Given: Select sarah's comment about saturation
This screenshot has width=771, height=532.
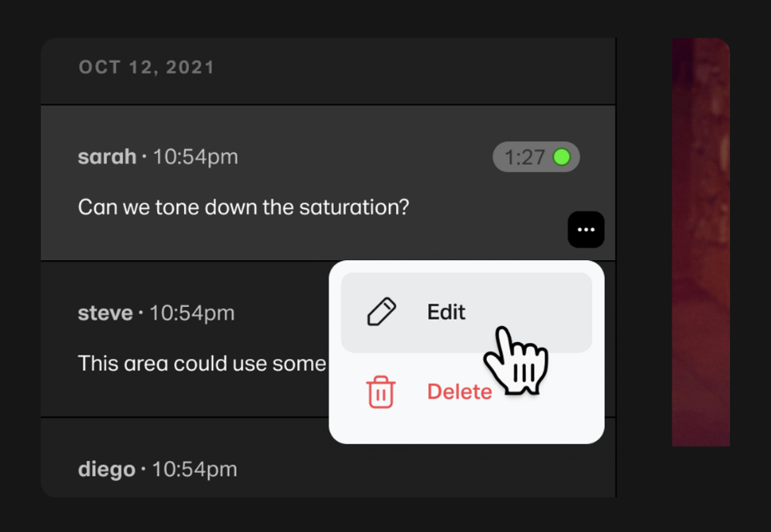Looking at the screenshot, I should [328, 183].
